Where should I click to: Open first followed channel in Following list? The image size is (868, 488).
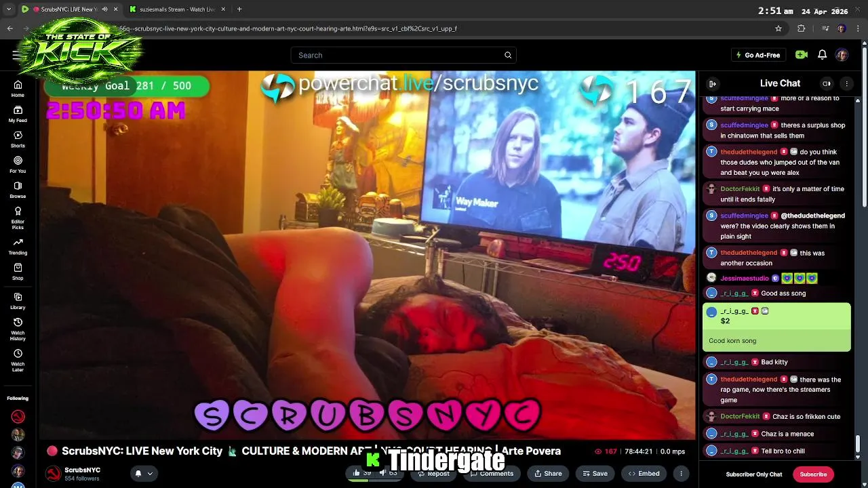18,417
